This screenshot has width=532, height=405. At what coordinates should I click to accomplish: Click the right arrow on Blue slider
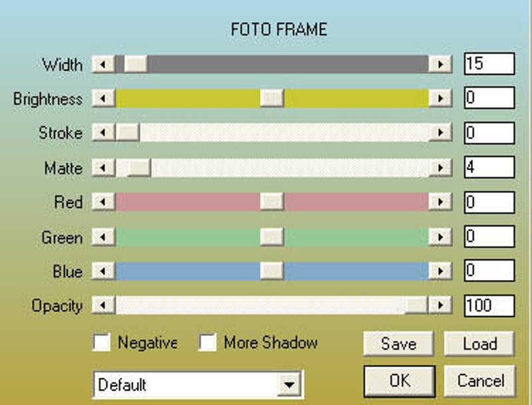click(440, 271)
